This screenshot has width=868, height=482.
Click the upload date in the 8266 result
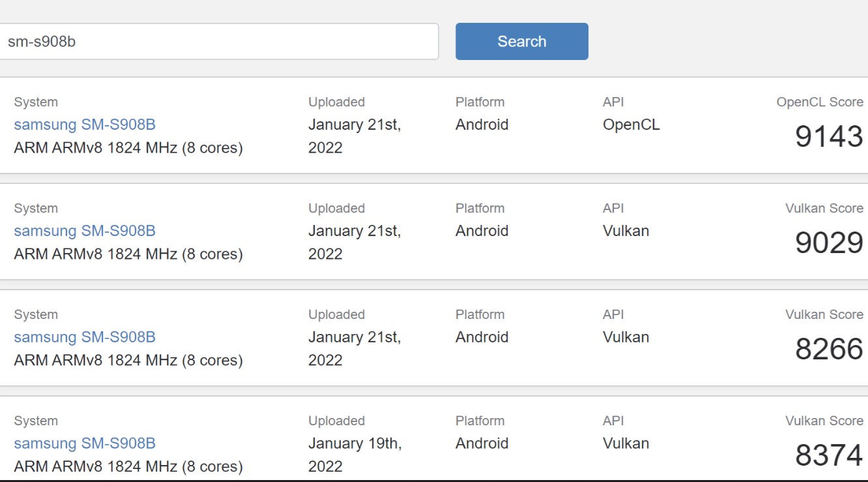354,348
